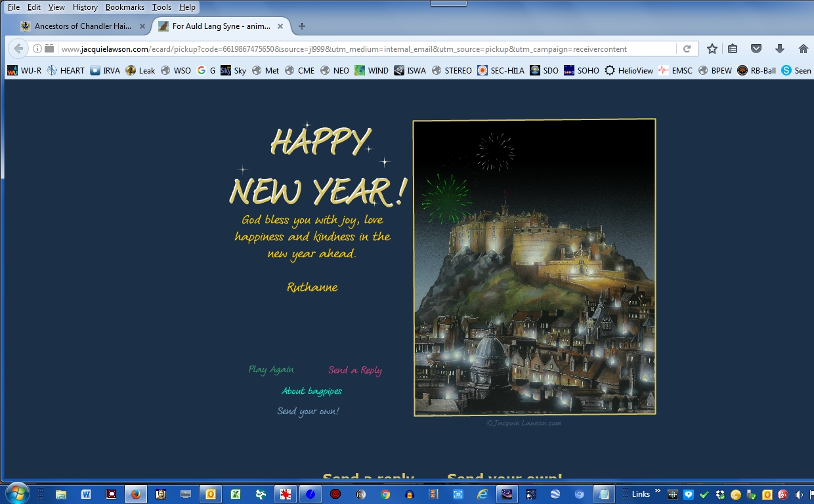The height and width of the screenshot is (504, 814).
Task: Click the volume speaker tray icon
Action: pyautogui.click(x=799, y=494)
